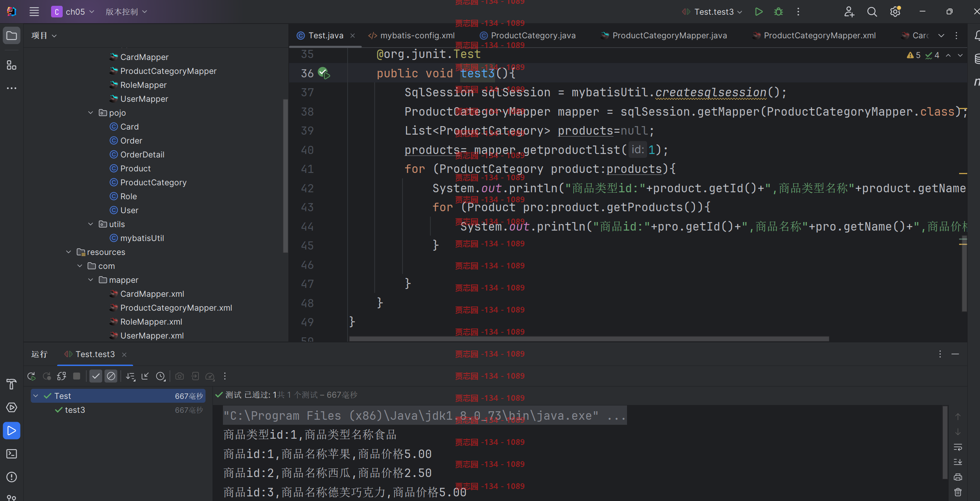The height and width of the screenshot is (501, 980).
Task: Run Test.test3 with the green play icon
Action: [x=759, y=12]
